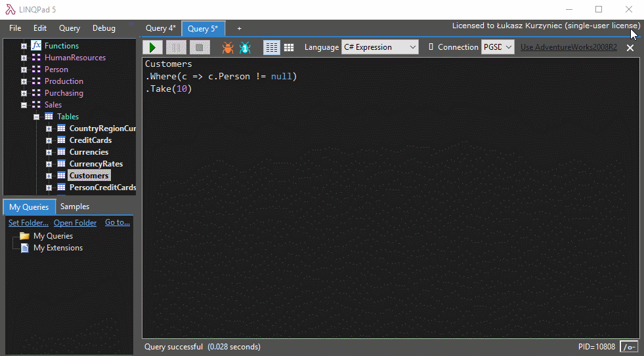
Task: Switch to the My Queries tab
Action: click(29, 207)
